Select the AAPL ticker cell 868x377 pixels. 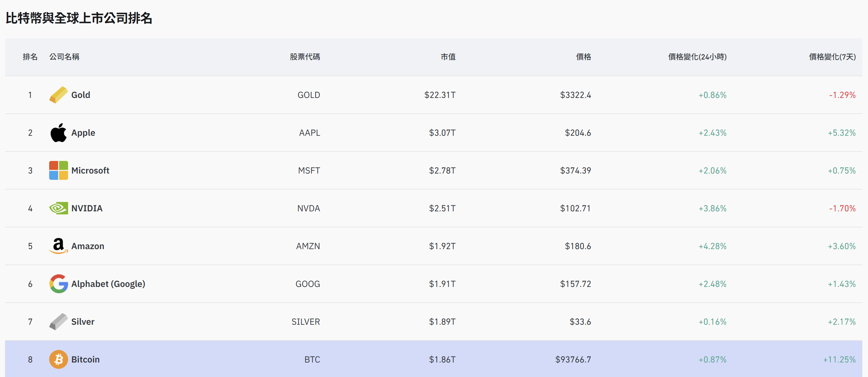(x=309, y=133)
